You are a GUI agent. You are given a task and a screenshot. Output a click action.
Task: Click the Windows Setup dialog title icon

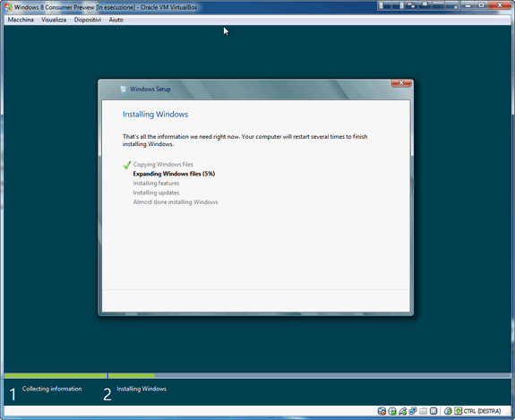123,90
